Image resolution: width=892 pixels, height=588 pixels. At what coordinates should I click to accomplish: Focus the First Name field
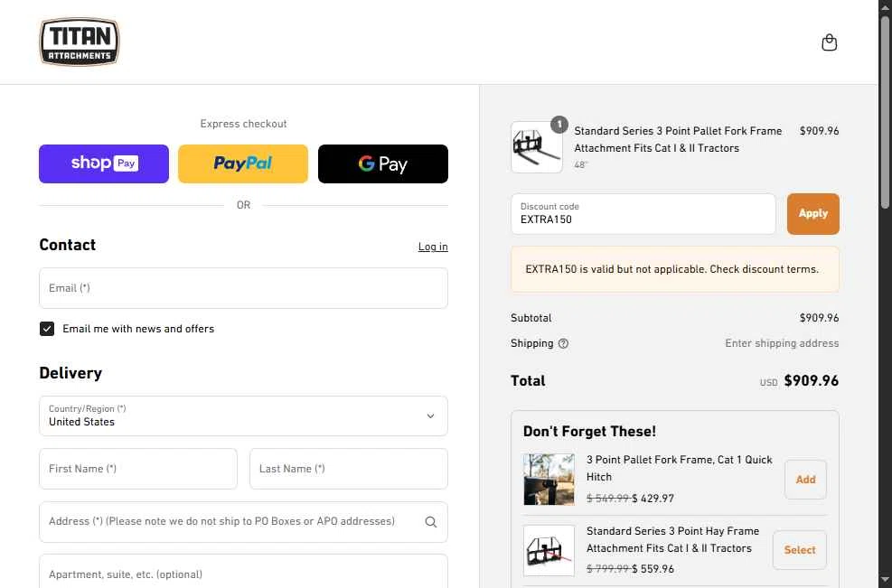tap(138, 469)
